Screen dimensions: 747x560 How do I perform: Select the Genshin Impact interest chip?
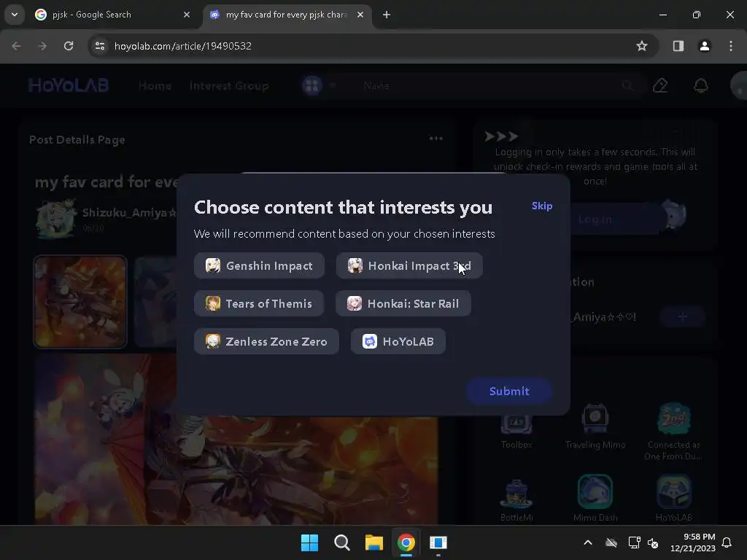(x=259, y=265)
